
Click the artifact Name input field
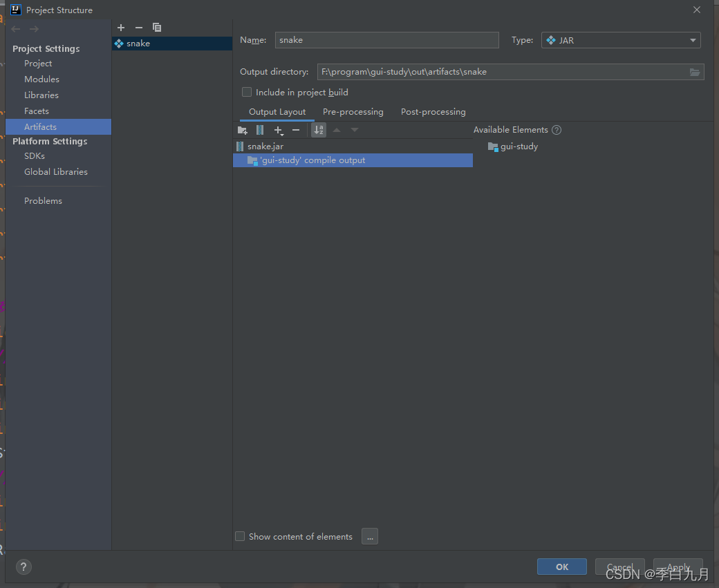[386, 41]
